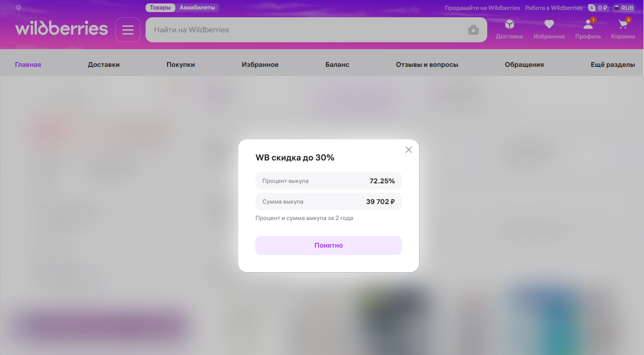Open Продавайте на Wildberries link
The width and height of the screenshot is (644, 355).
tap(482, 8)
